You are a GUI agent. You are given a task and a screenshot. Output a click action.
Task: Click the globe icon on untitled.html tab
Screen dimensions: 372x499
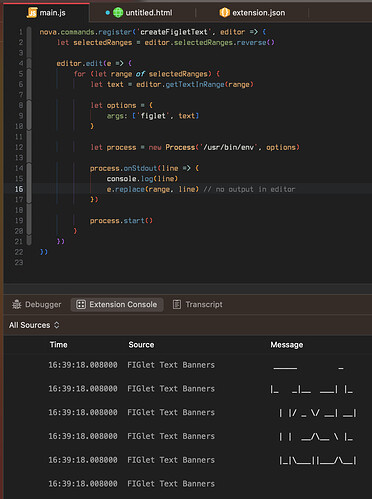pos(118,13)
